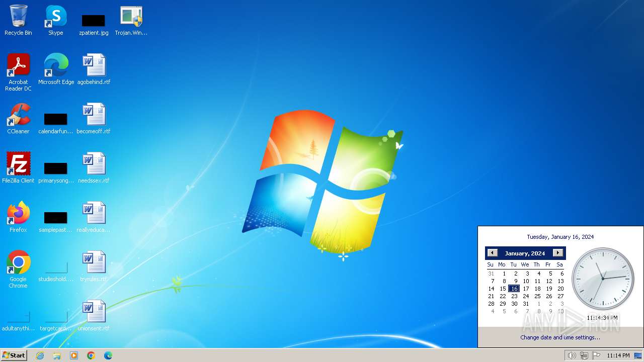The width and height of the screenshot is (644, 362).
Task: Click the January, 2024 calendar header
Action: pyautogui.click(x=525, y=253)
